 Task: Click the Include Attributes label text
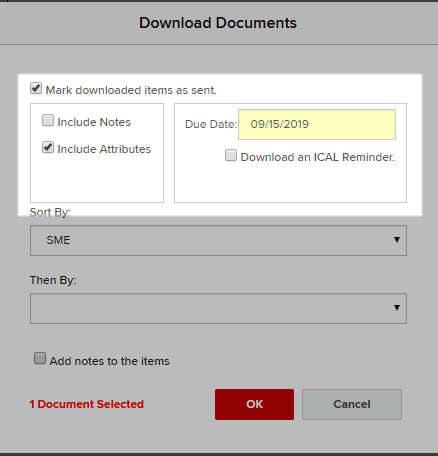pyautogui.click(x=104, y=149)
